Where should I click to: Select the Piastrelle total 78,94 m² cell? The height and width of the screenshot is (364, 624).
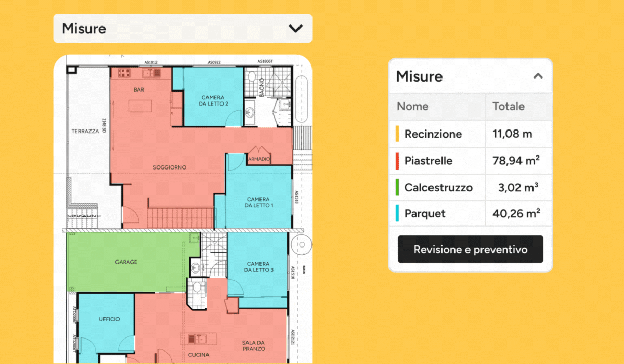[515, 161]
